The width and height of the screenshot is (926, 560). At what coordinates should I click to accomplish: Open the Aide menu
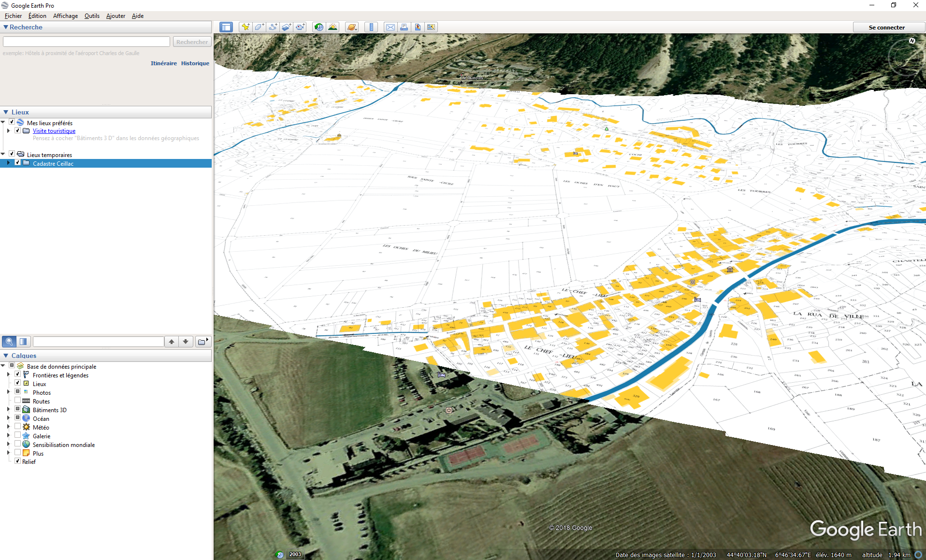point(138,16)
